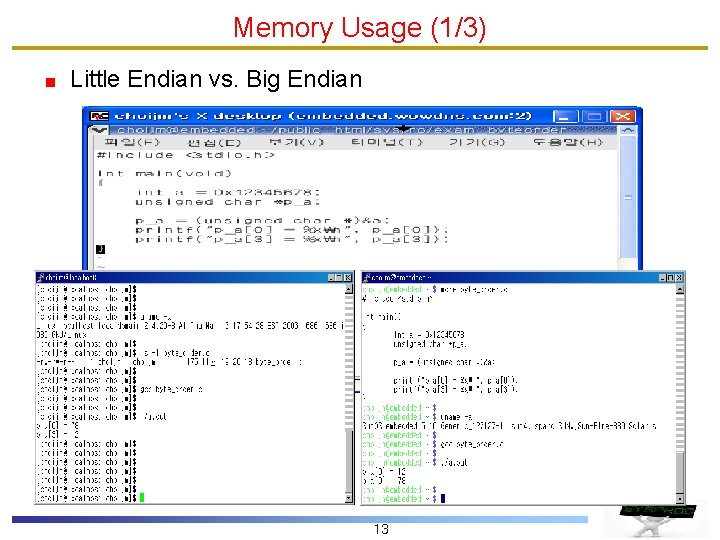The width and height of the screenshot is (720, 540).
Task: Click the './a.out' command in the left terminal
Action: 154,417
